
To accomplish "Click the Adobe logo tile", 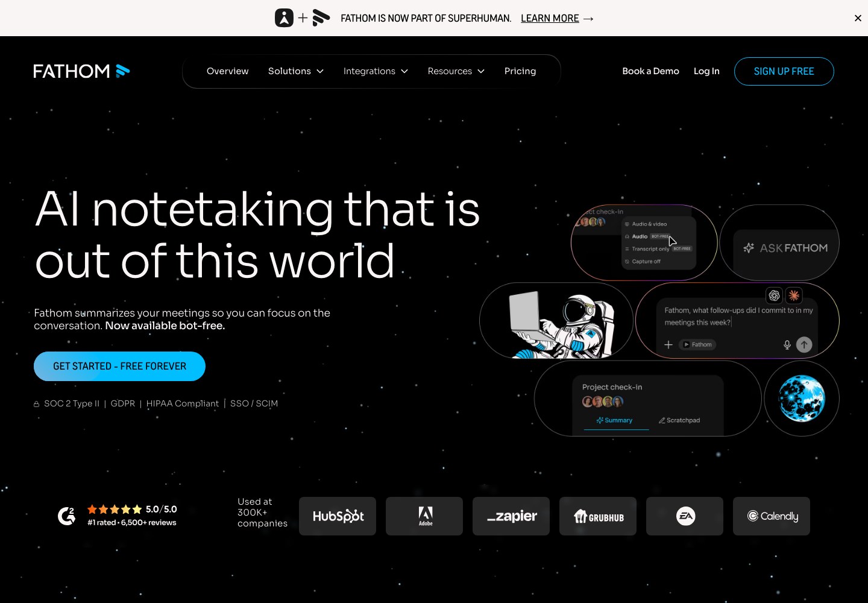I will 424,516.
